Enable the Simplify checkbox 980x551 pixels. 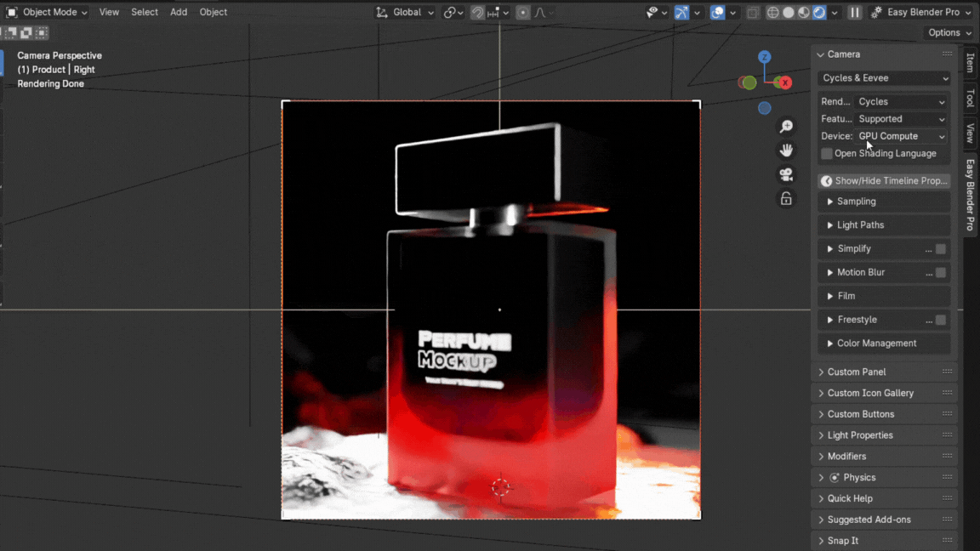[940, 249]
